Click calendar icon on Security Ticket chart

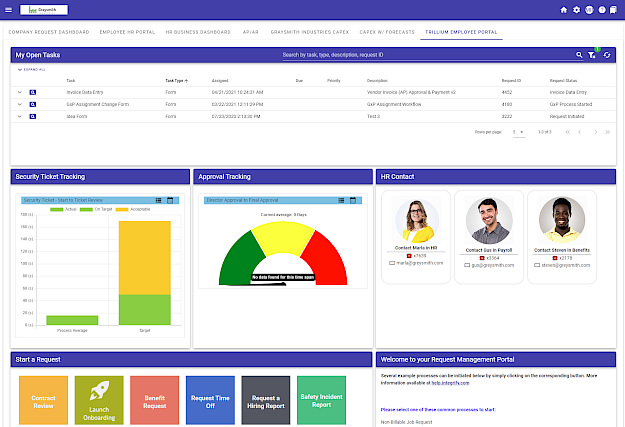pos(171,200)
